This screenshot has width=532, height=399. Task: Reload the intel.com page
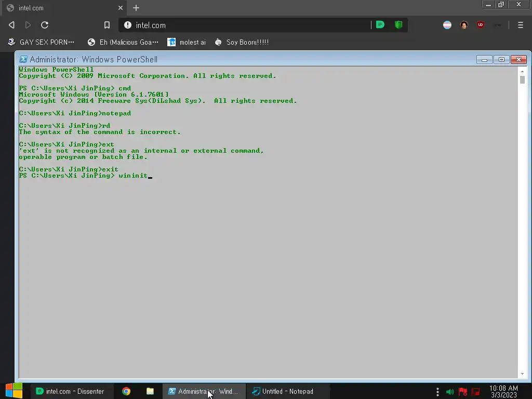(x=45, y=25)
